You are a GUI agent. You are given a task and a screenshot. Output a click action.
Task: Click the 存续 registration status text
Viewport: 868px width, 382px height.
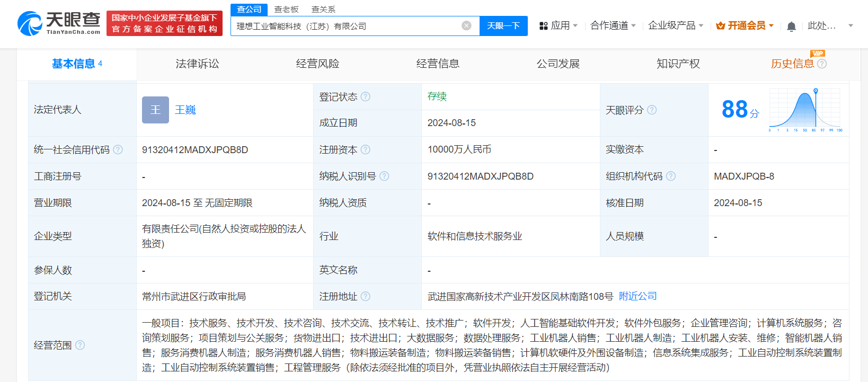pyautogui.click(x=437, y=96)
